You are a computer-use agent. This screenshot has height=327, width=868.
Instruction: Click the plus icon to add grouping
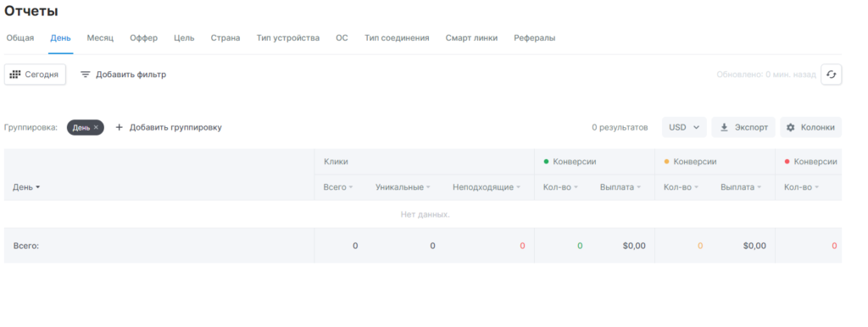click(x=119, y=127)
